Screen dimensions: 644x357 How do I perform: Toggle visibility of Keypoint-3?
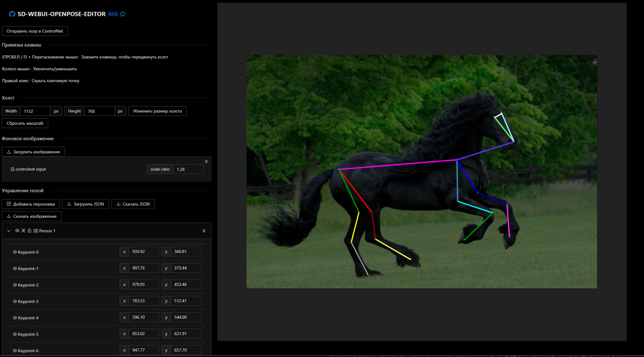click(14, 301)
